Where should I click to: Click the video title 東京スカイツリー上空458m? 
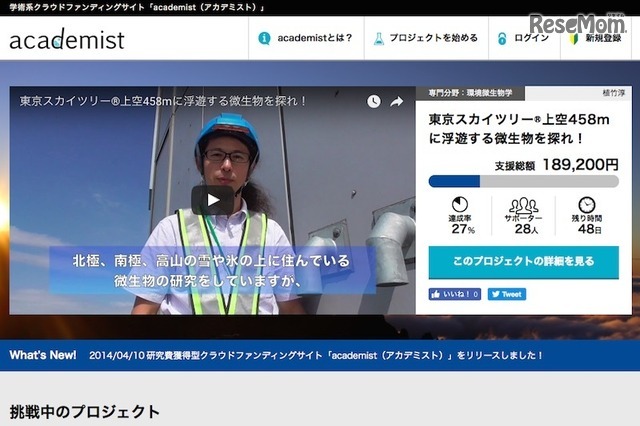pyautogui.click(x=162, y=101)
